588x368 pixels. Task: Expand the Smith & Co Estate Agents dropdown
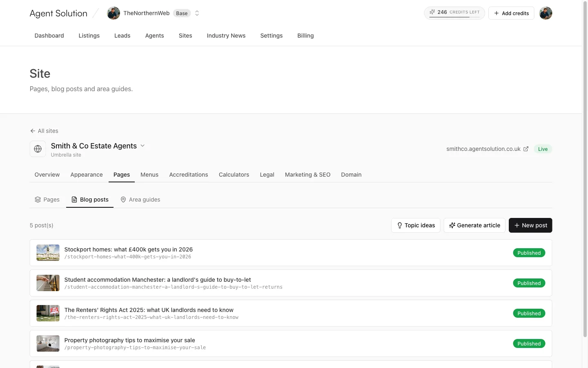(143, 146)
